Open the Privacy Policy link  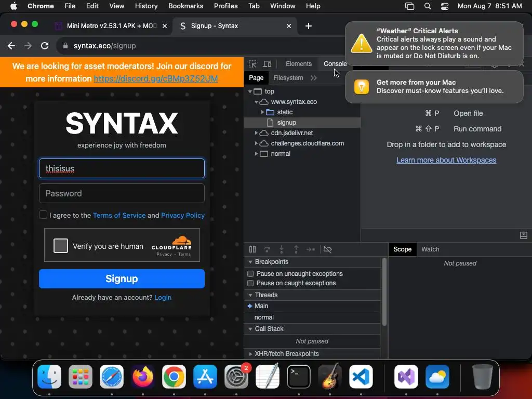coord(183,215)
